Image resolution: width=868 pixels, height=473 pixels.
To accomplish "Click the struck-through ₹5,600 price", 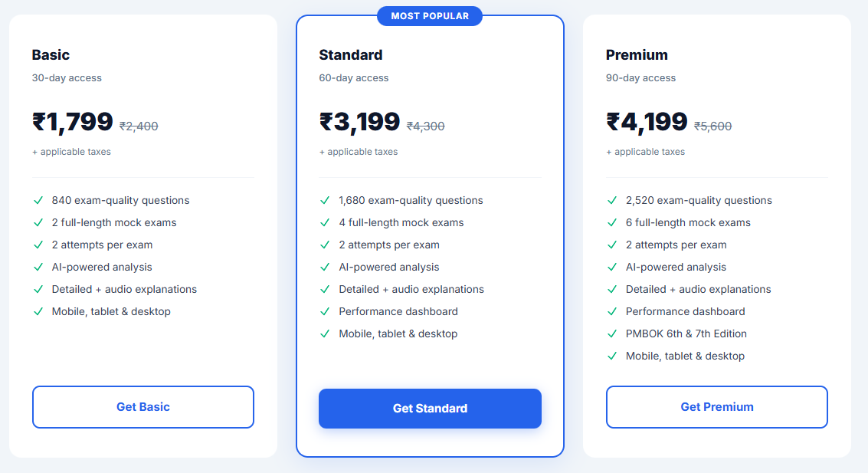I will pos(713,126).
